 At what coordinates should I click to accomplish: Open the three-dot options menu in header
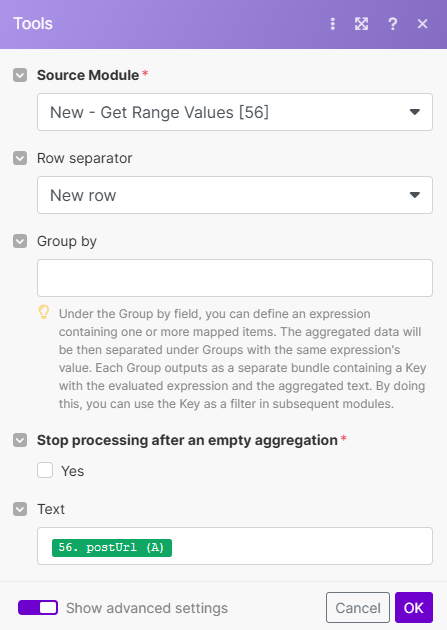coord(332,24)
